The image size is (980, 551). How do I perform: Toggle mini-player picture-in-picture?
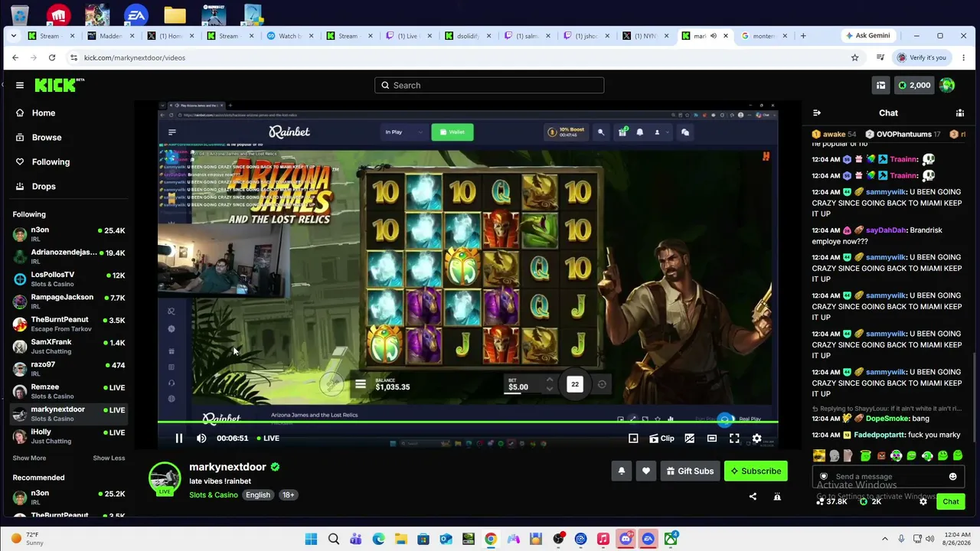[633, 439]
